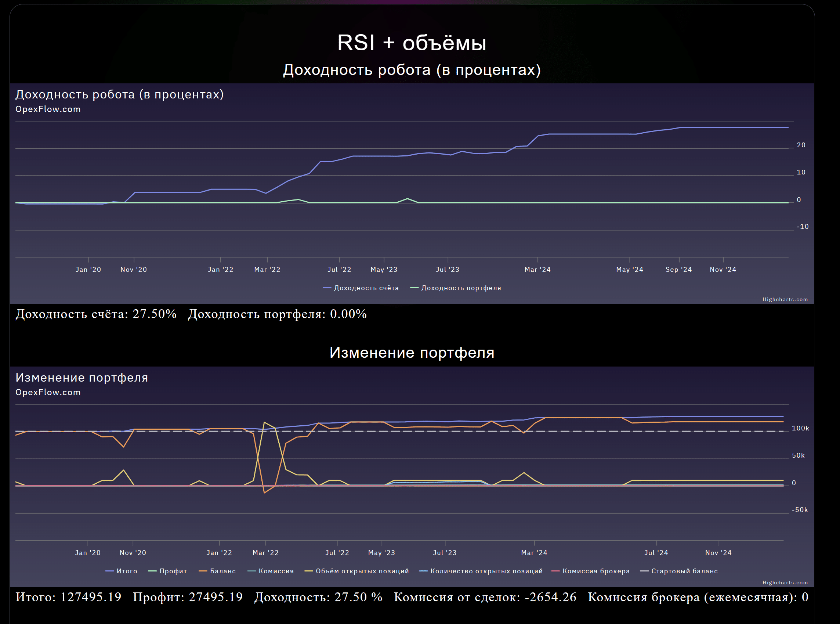Click Jan '20 label on top chart axis
The width and height of the screenshot is (840, 624).
point(88,270)
